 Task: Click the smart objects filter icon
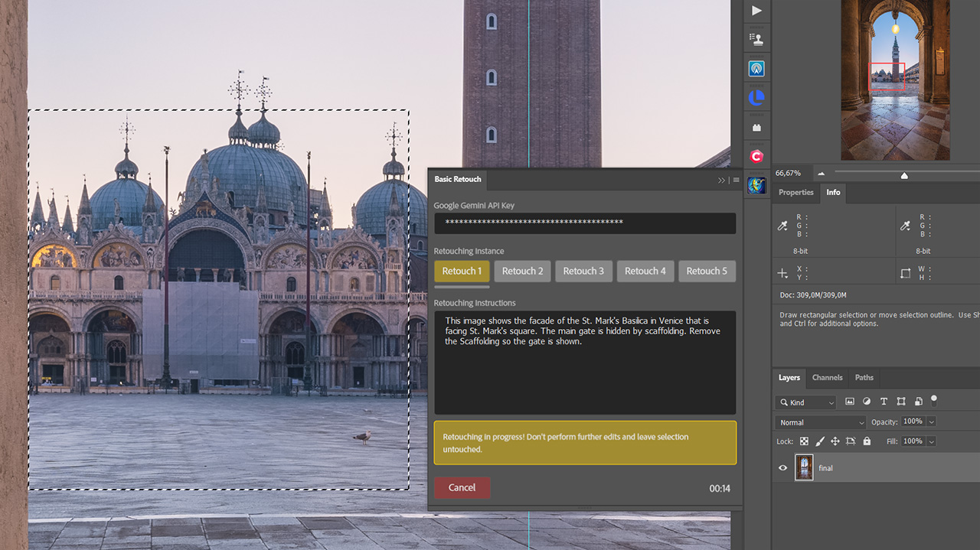point(918,401)
